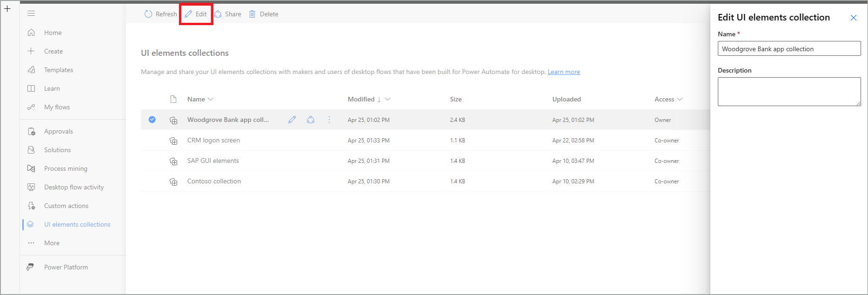Screen dimensions: 868x295
Task: Click the hamburger menu icon
Action: 31,13
